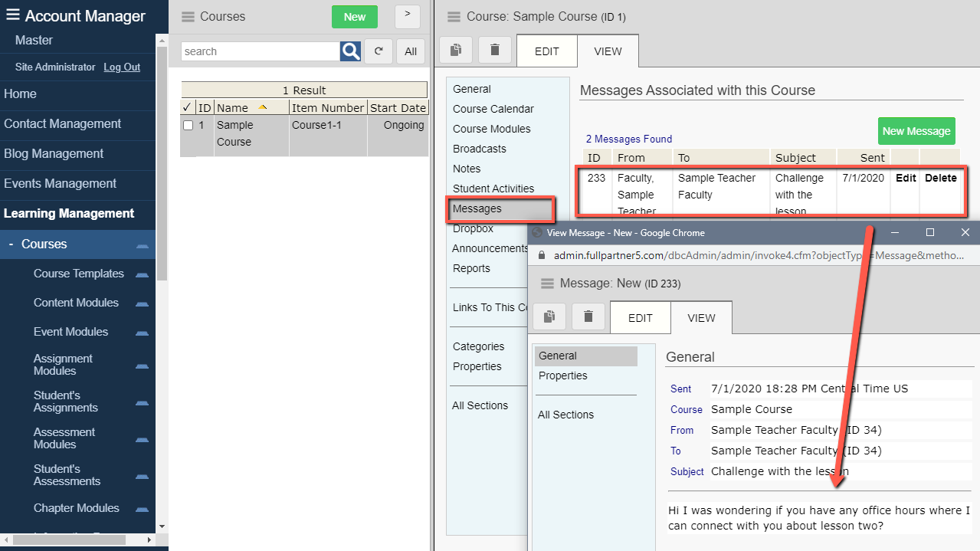Open the EDIT tab in the Message window
This screenshot has height=551, width=980.
[x=641, y=318]
